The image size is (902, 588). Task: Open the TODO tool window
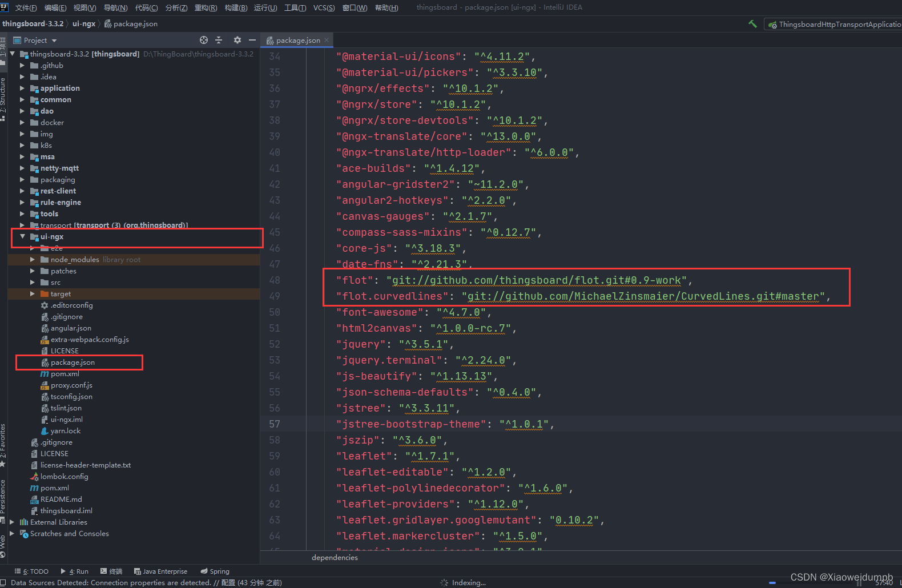point(31,571)
